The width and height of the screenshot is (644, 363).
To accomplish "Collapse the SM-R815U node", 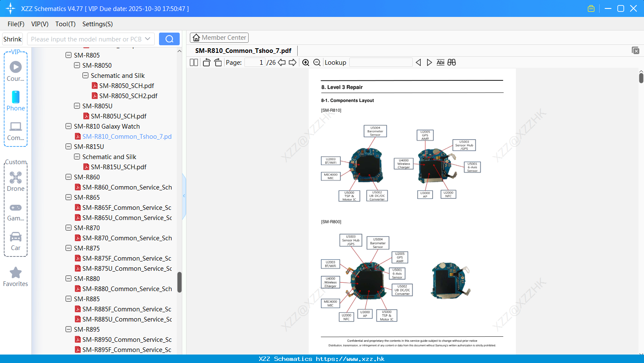I will coord(69,146).
